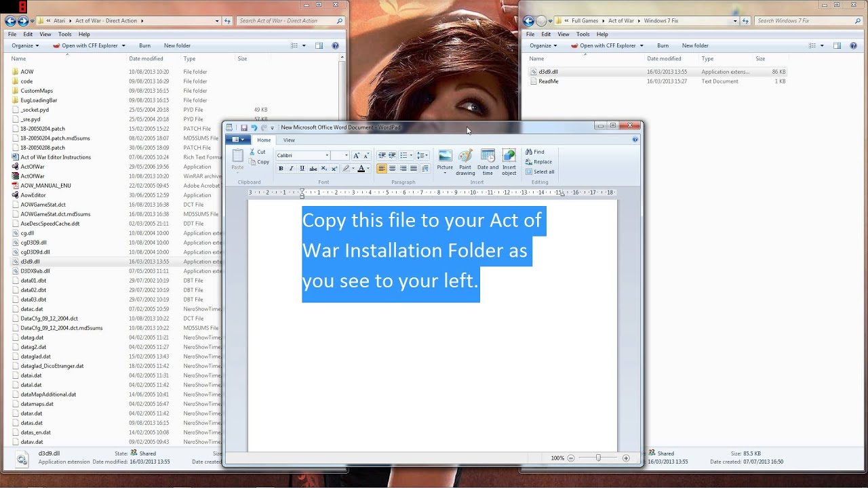Viewport: 868px width, 488px height.
Task: Switch to the View ribbon tab
Action: coord(289,140)
